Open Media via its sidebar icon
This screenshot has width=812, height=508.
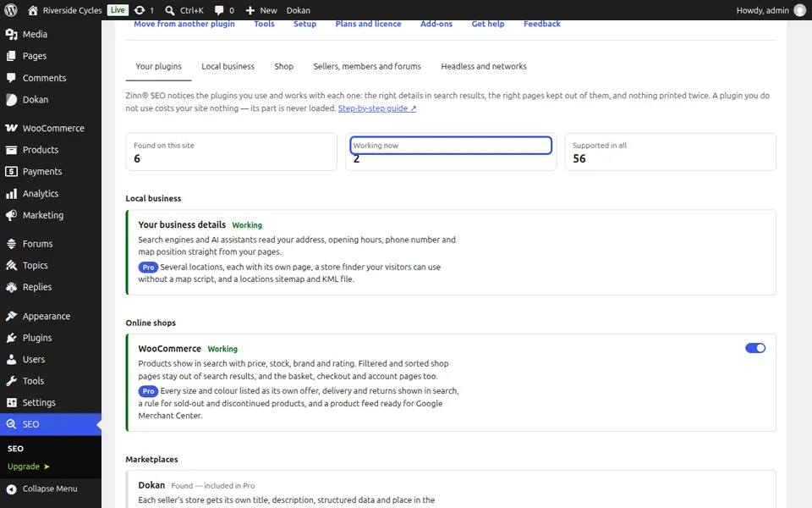pos(11,34)
